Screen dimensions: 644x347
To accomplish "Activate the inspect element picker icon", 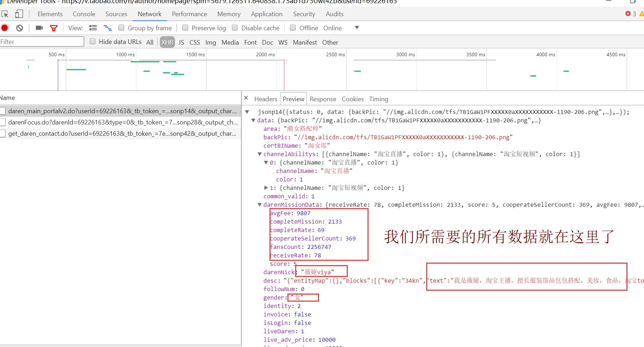I will tap(5, 14).
